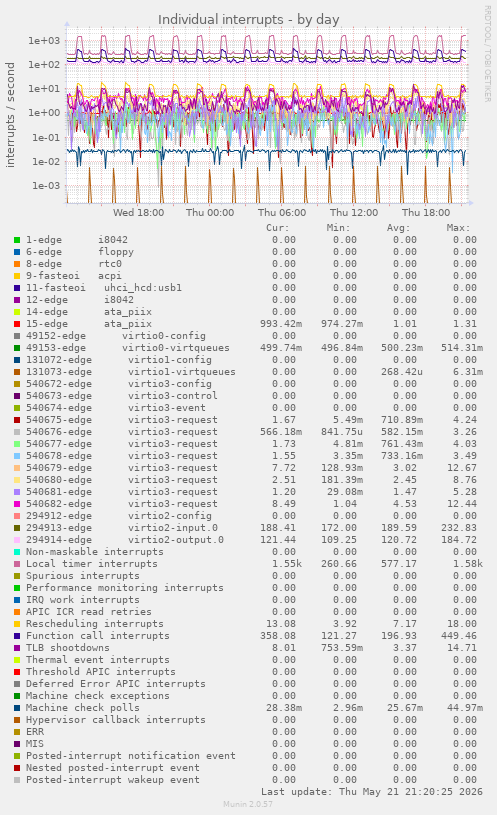Image resolution: width=497 pixels, height=815 pixels.
Task: Click the magenta swatch for 540682-edge
Action: tap(17, 504)
